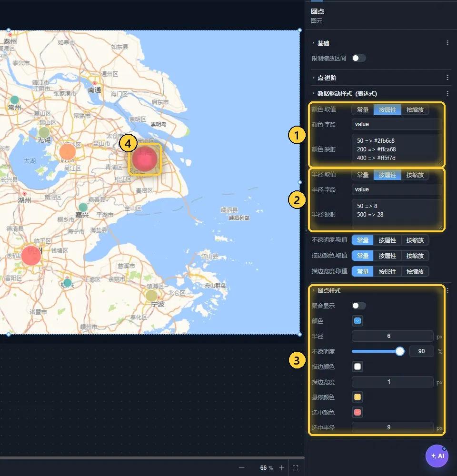
Task: Click the 半径·映射 text area
Action: pos(397,214)
